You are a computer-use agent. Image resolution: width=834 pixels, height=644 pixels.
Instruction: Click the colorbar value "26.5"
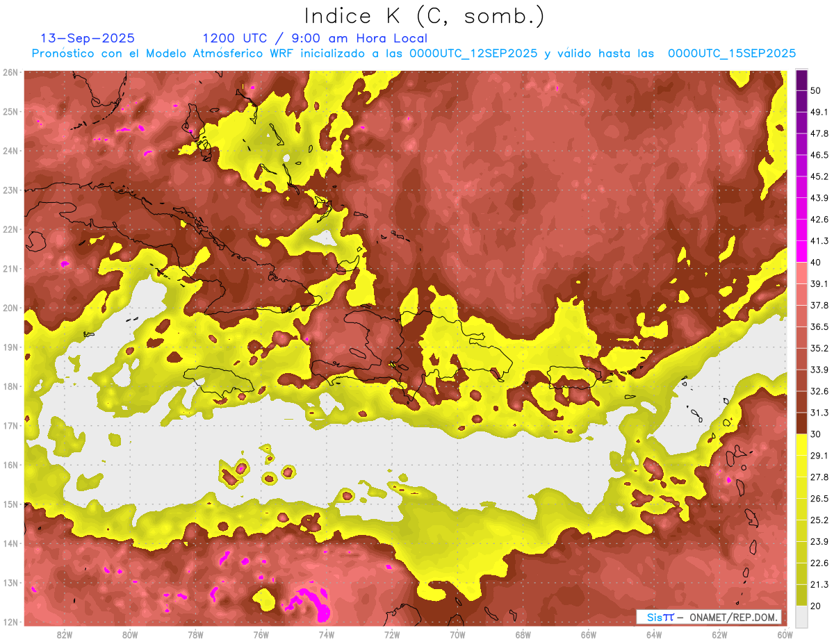point(819,499)
